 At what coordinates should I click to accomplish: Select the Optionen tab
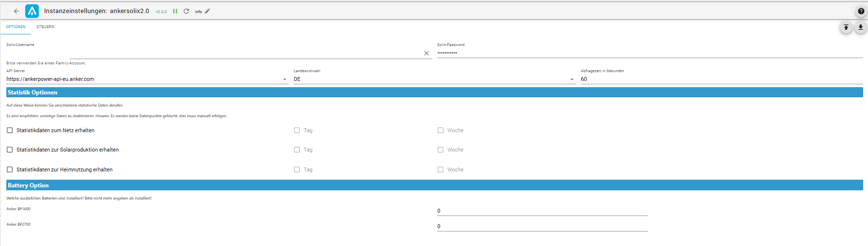(x=16, y=27)
